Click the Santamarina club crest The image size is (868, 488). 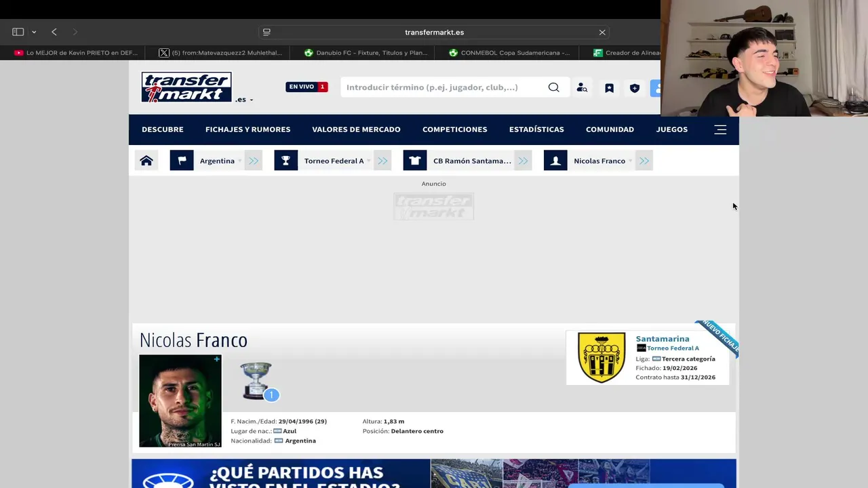601,357
